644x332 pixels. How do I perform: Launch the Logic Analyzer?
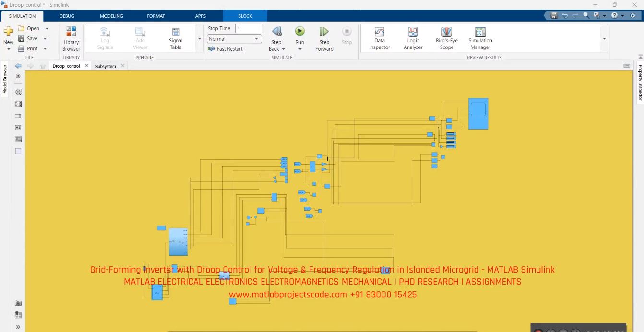coord(413,38)
